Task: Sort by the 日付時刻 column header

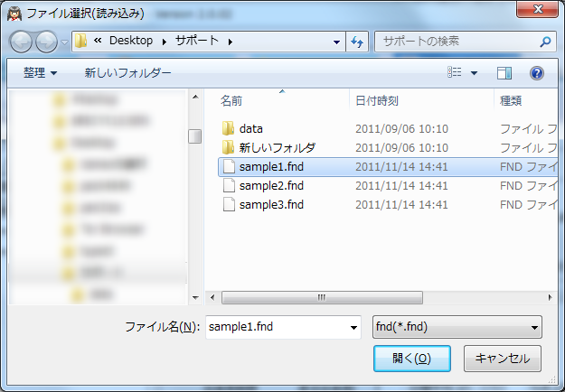Action: point(377,101)
